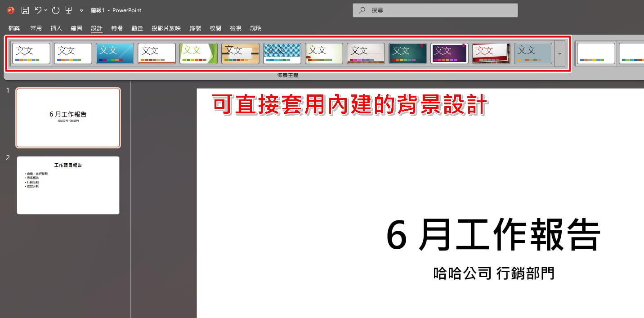Apply the purple dark theme thumbnail
The height and width of the screenshot is (318, 644).
click(449, 54)
